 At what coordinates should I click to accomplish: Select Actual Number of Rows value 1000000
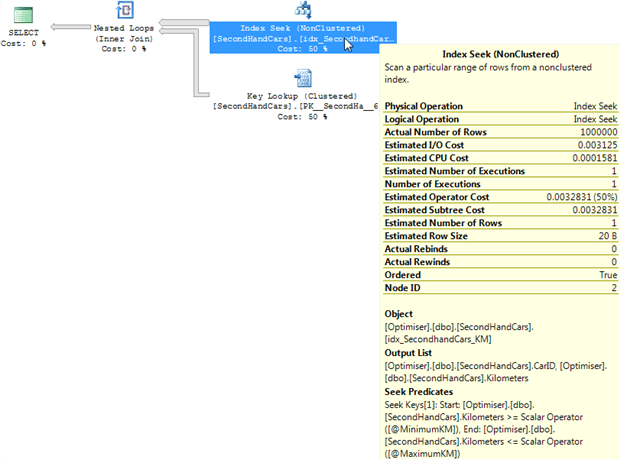tap(599, 132)
